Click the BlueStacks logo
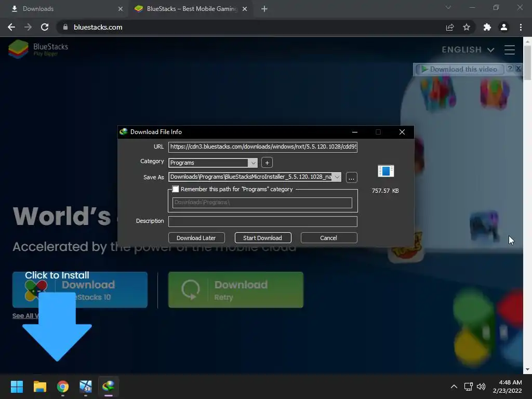The width and height of the screenshot is (532, 399). [x=38, y=49]
